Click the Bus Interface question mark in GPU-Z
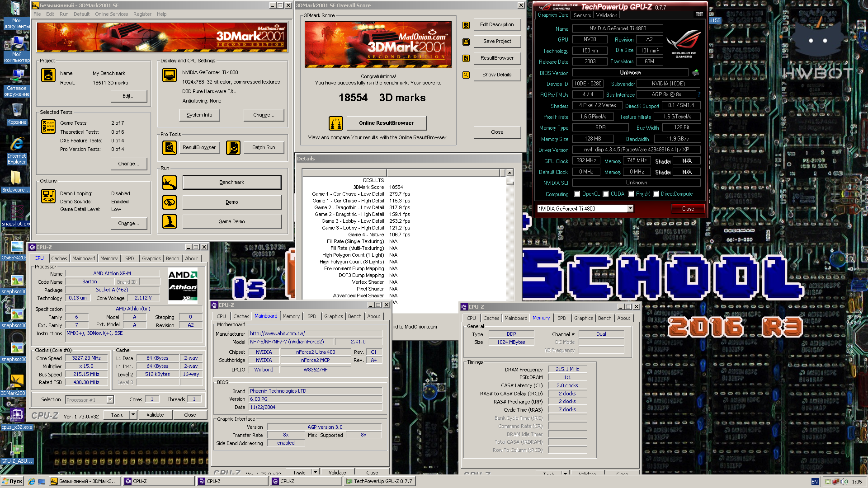Image resolution: width=868 pixels, height=488 pixels. pyautogui.click(x=699, y=94)
